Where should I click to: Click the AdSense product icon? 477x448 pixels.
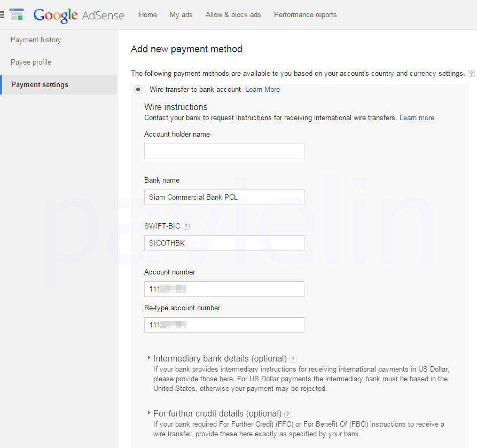(x=17, y=14)
